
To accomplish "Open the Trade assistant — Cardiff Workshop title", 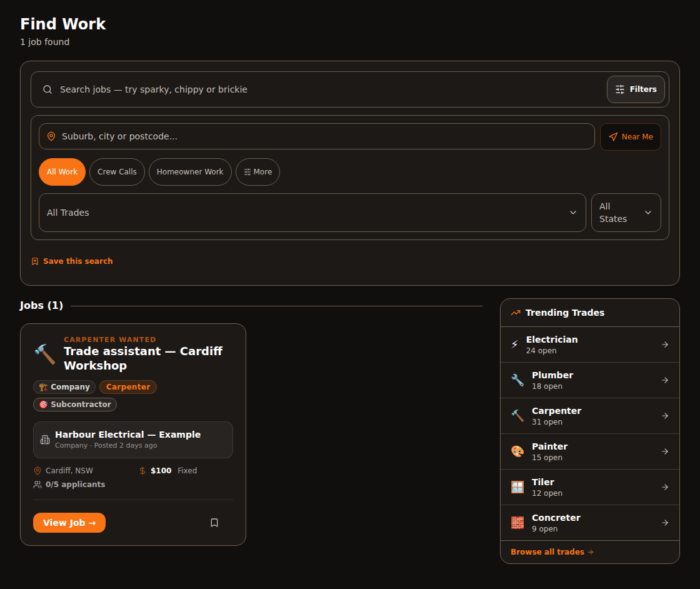I will click(143, 358).
